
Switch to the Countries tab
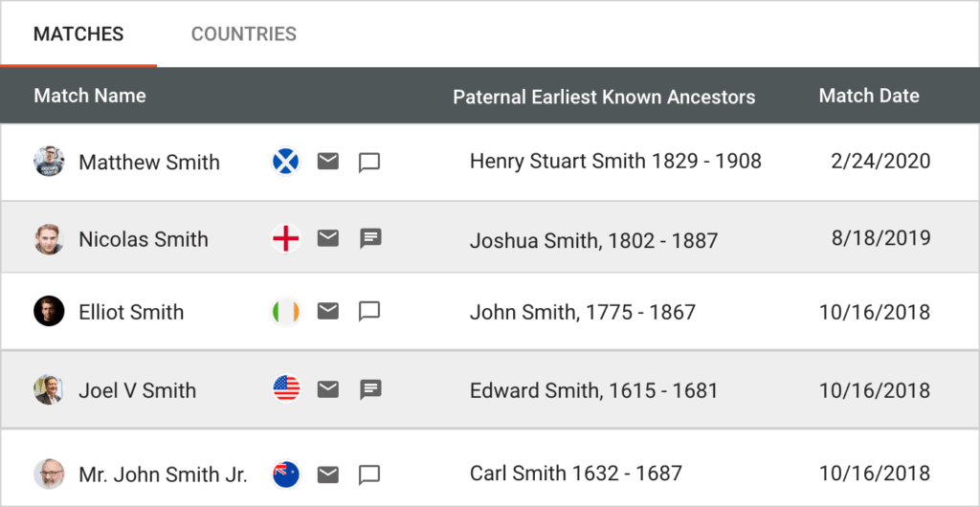pos(244,34)
